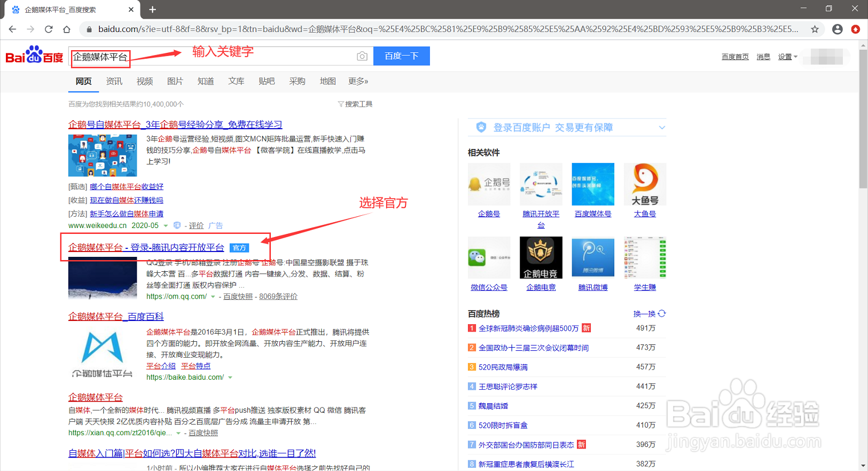Click the 百度首页 link
Viewport: 868px width, 471px height.
[735, 57]
